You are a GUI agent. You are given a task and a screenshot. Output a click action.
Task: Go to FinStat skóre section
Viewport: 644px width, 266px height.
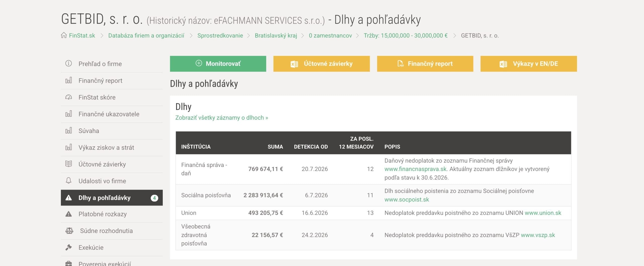pos(112,97)
